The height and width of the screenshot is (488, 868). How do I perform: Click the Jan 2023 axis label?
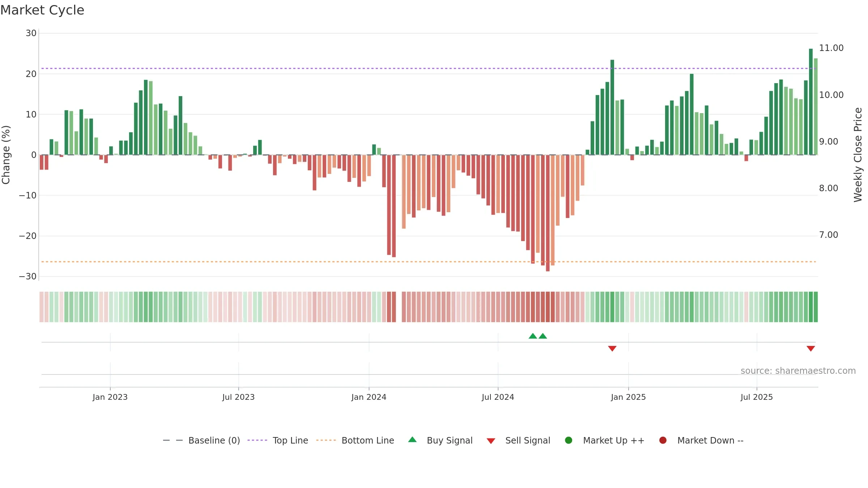[x=110, y=397]
